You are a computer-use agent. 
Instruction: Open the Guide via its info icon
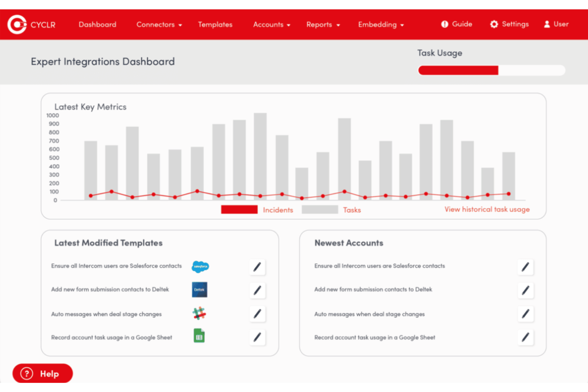(445, 24)
